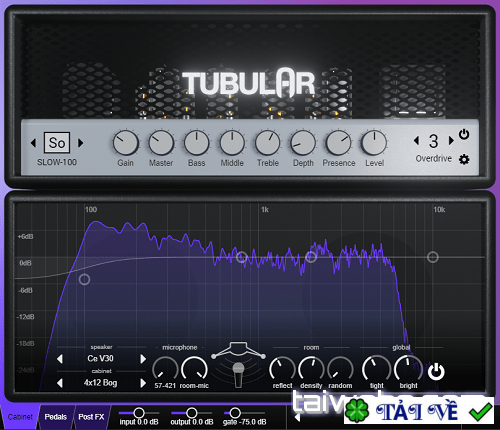Click the Treble knob

(268, 143)
